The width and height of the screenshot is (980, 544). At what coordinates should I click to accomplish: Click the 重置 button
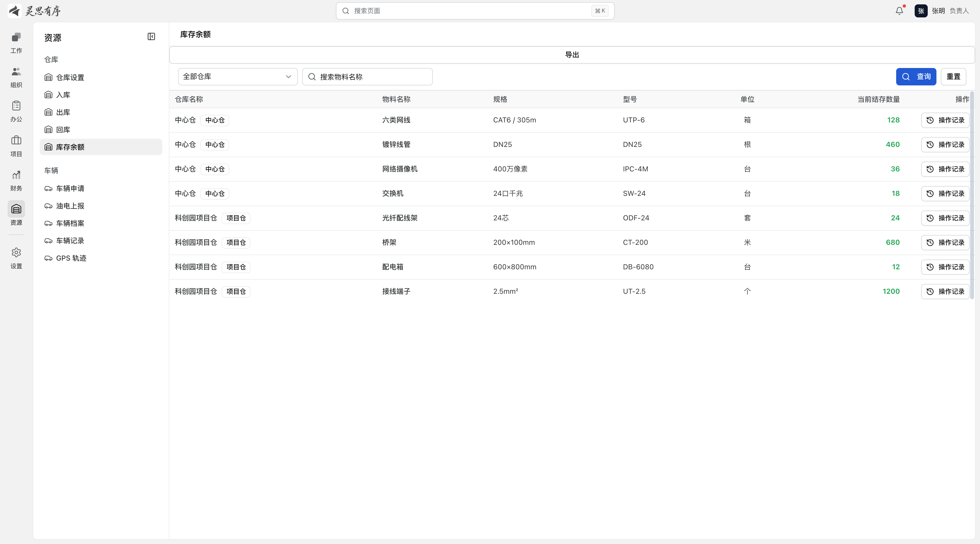click(953, 77)
